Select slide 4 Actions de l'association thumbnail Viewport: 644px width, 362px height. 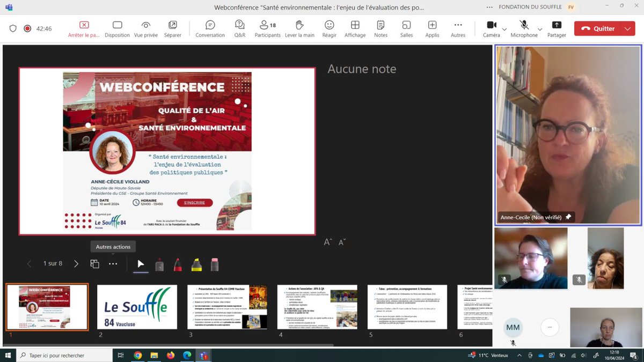[x=317, y=307]
